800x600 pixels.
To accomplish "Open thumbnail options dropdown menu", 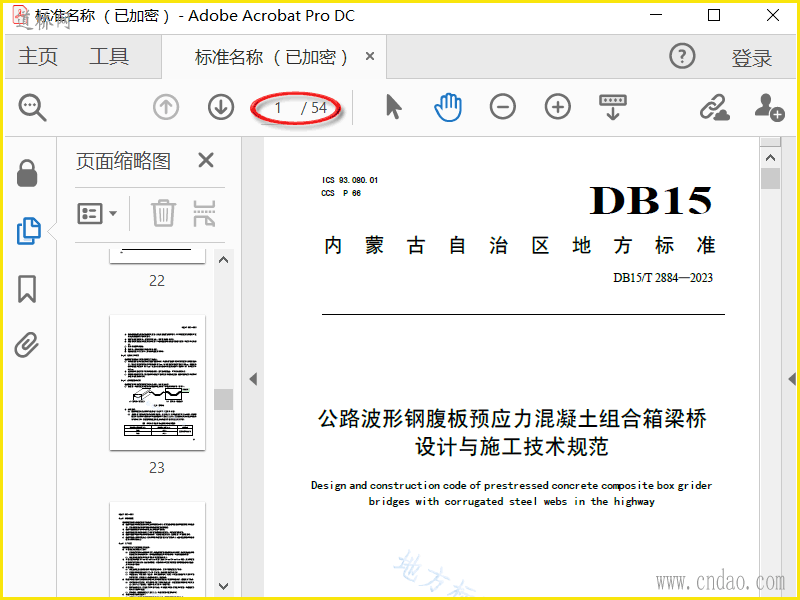I will coord(97,213).
